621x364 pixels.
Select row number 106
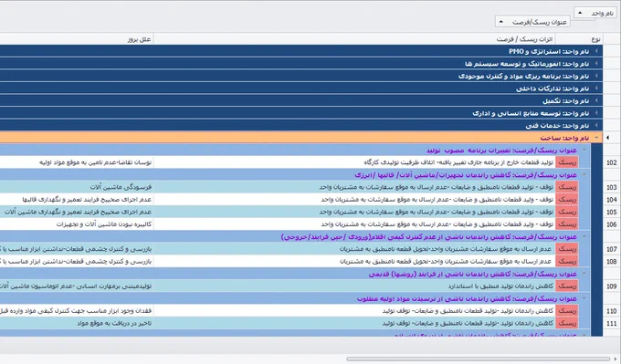tap(612, 224)
